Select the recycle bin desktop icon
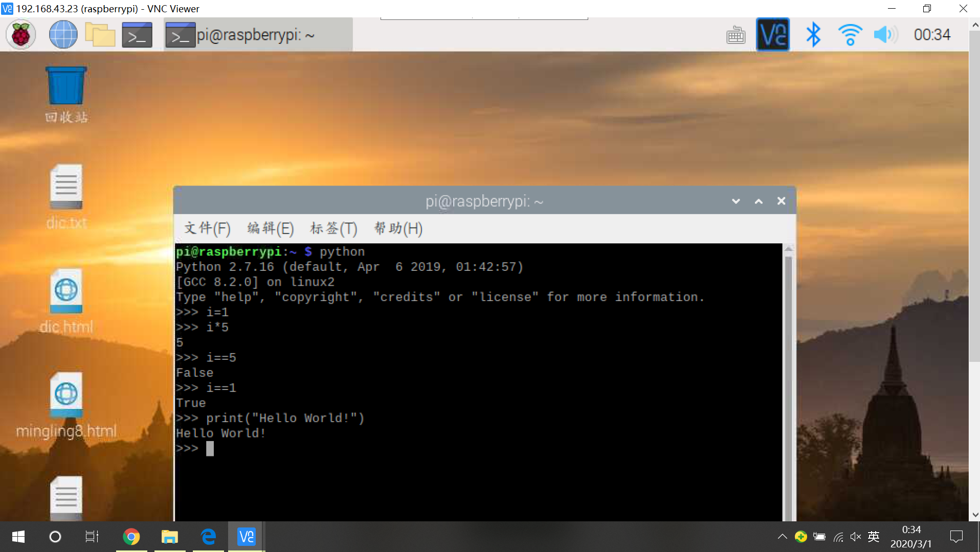Image resolution: width=980 pixels, height=552 pixels. pyautogui.click(x=66, y=87)
